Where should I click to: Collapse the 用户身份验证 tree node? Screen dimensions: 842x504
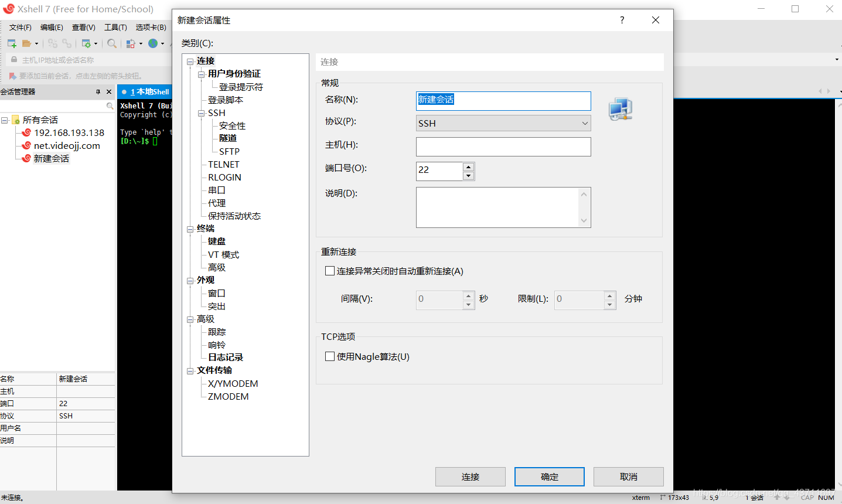click(x=202, y=74)
